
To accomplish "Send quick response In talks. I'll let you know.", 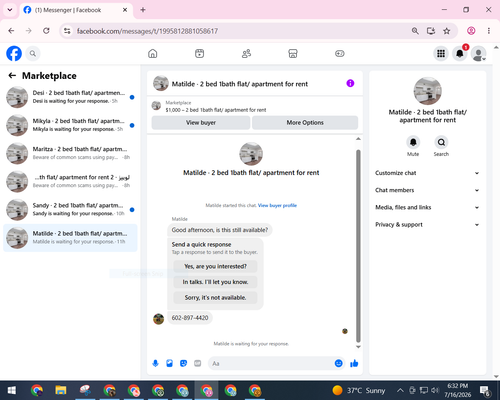I will coord(215,282).
